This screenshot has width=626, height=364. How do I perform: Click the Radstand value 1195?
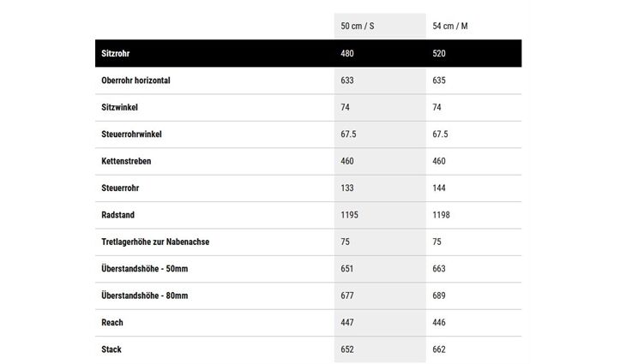(x=349, y=215)
